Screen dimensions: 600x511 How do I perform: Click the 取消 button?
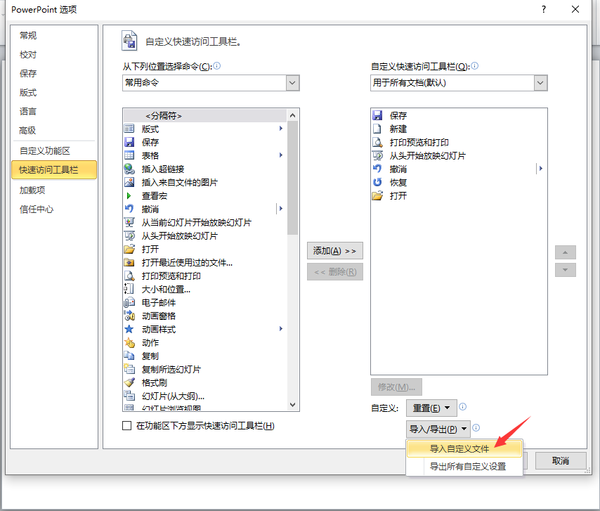click(561, 461)
